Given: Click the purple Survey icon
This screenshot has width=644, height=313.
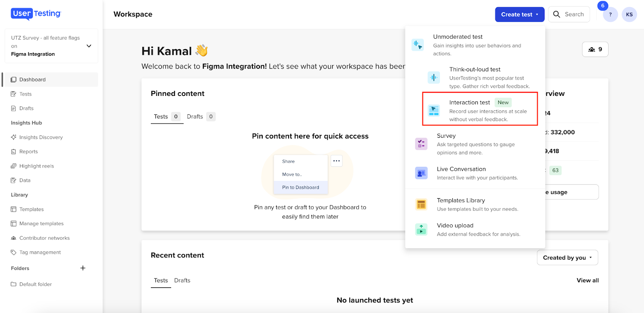Looking at the screenshot, I should 421,143.
